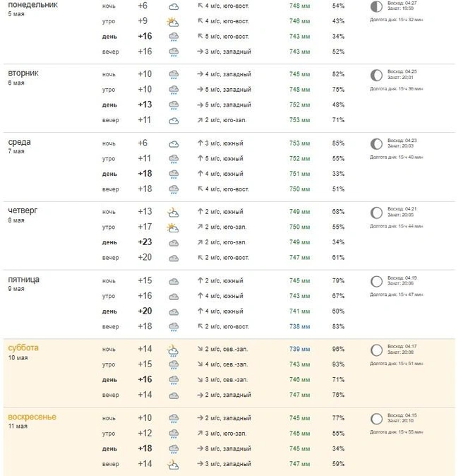Viewport: 463px width, 476px height.
Task: Select Friday evening pressure 738 мм
Action: (299, 326)
